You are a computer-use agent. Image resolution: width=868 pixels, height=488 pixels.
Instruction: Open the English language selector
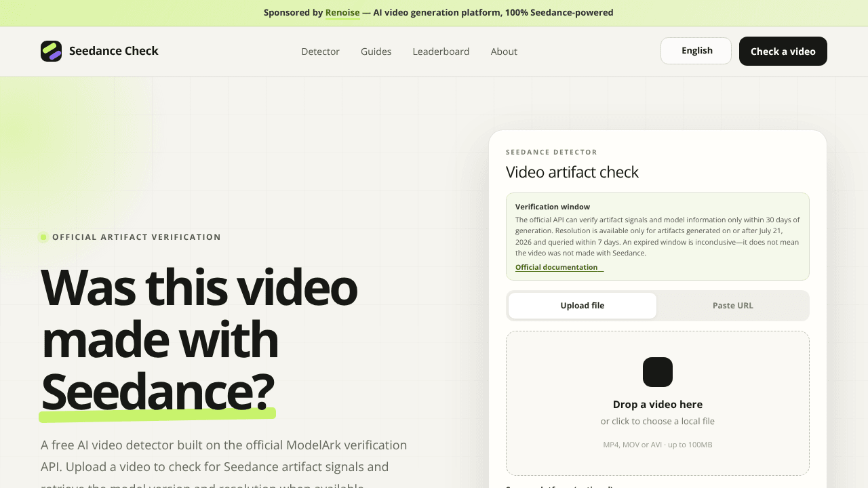point(696,51)
